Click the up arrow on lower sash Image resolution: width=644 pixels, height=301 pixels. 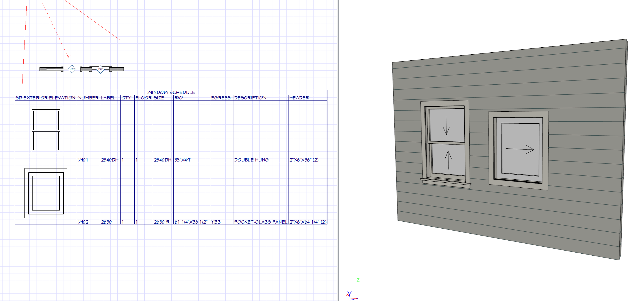click(448, 160)
